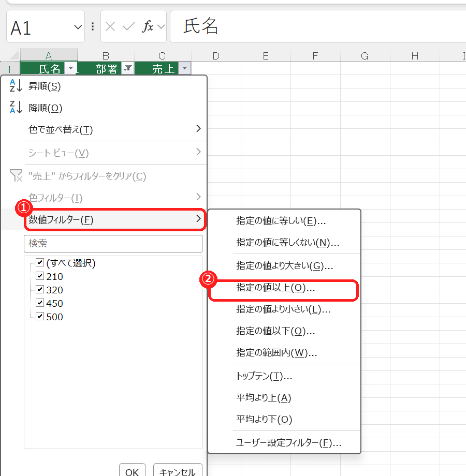
Task: Select 平均より上(A) filter
Action: (x=284, y=398)
